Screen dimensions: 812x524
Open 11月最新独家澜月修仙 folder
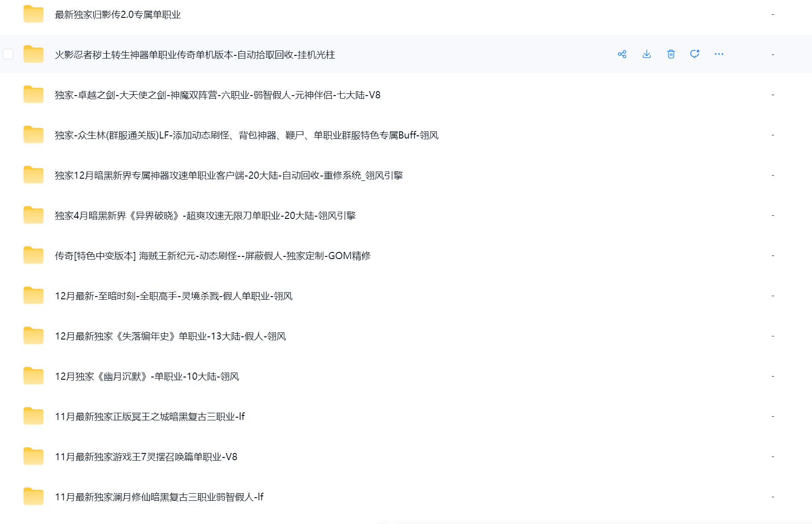tap(159, 497)
